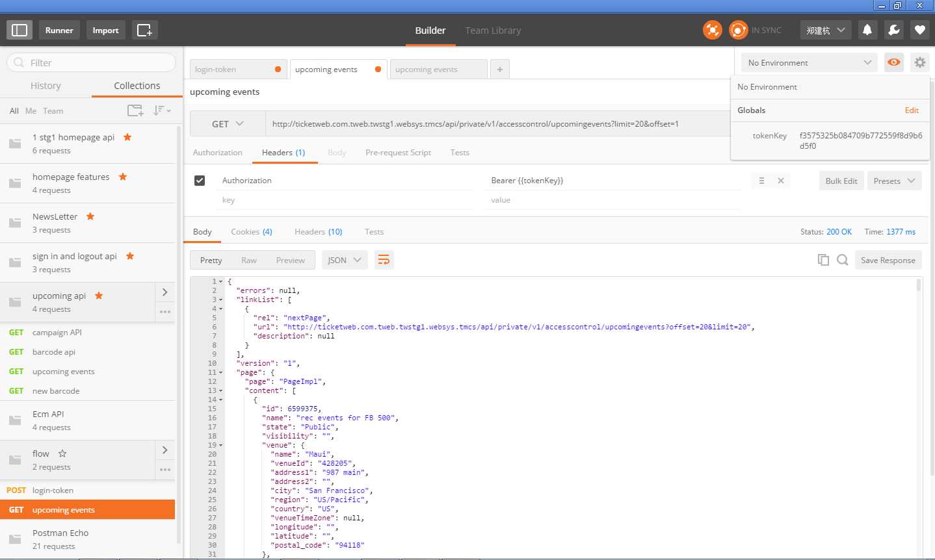Search within the response icon

pos(843,260)
